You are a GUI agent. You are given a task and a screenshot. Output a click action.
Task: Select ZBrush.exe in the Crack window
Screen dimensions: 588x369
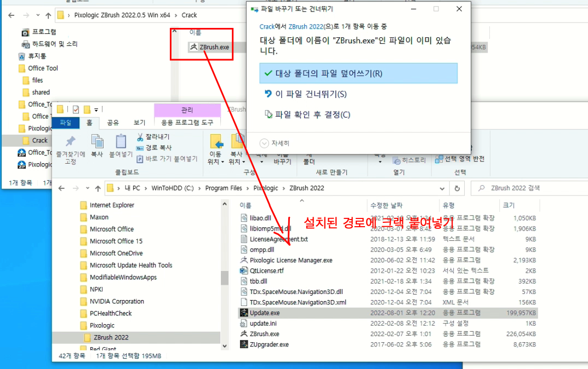[210, 47]
